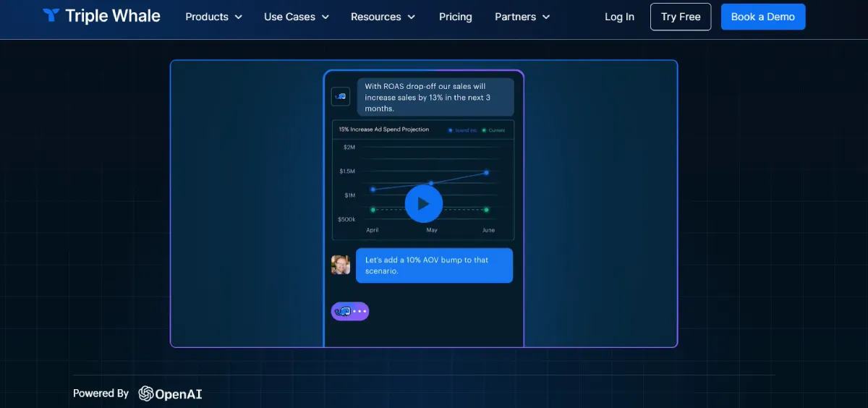Open the Partners dropdown arrow
The image size is (868, 408).
tap(545, 17)
